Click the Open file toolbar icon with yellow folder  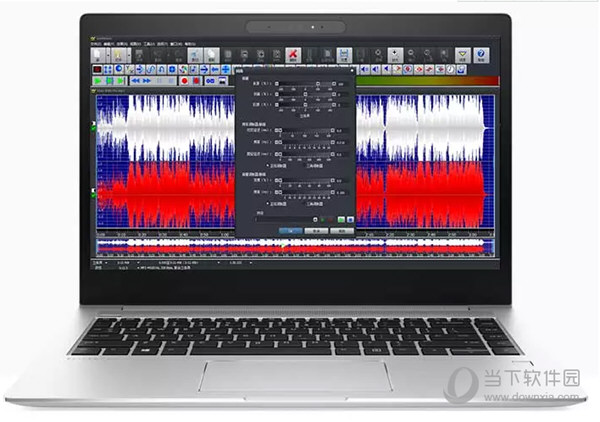(x=118, y=55)
